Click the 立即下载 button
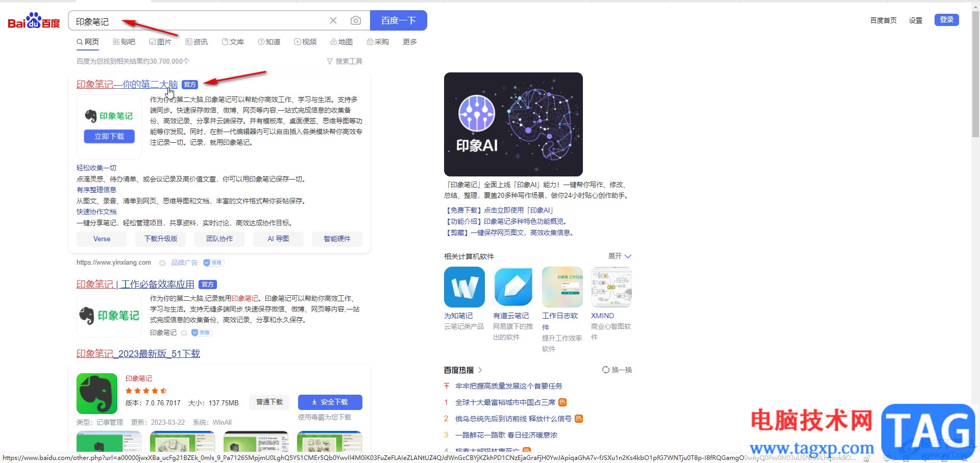The height and width of the screenshot is (463, 980). pyautogui.click(x=109, y=137)
